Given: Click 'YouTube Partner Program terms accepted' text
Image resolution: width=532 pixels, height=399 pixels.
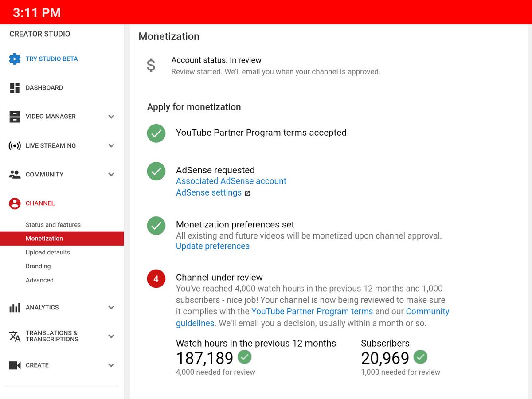Looking at the screenshot, I should tap(261, 133).
